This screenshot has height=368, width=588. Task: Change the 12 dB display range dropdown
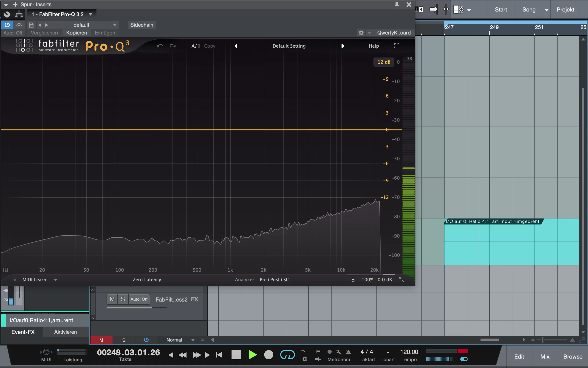pyautogui.click(x=384, y=62)
